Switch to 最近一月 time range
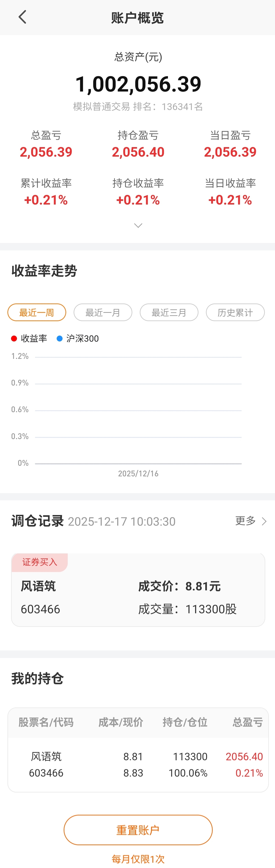The height and width of the screenshot is (868, 275). point(103,312)
